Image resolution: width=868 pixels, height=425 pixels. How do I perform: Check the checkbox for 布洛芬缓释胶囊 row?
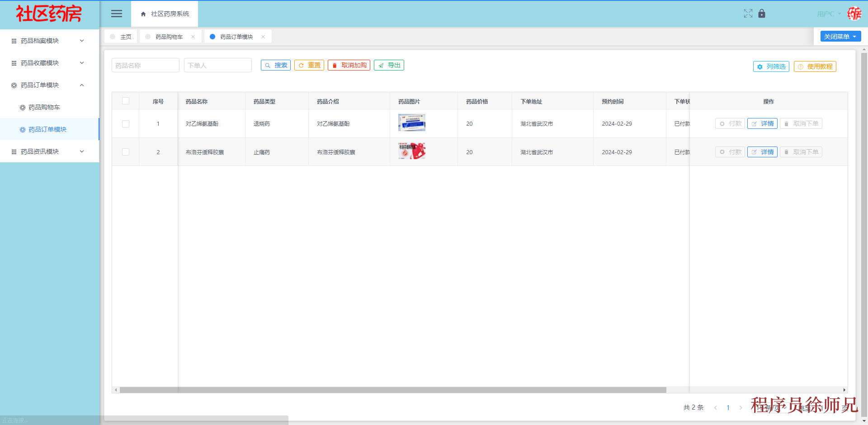click(x=125, y=152)
